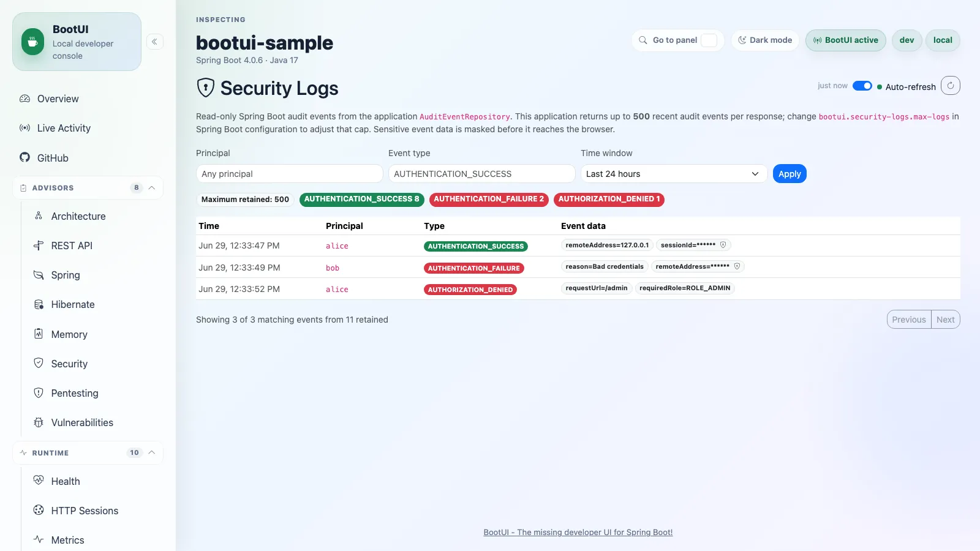The width and height of the screenshot is (980, 551).
Task: Click the Apply filter button
Action: tap(790, 174)
